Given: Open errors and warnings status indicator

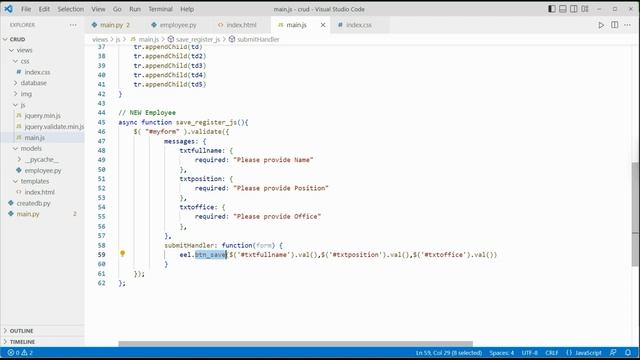Looking at the screenshot, I should [20, 353].
